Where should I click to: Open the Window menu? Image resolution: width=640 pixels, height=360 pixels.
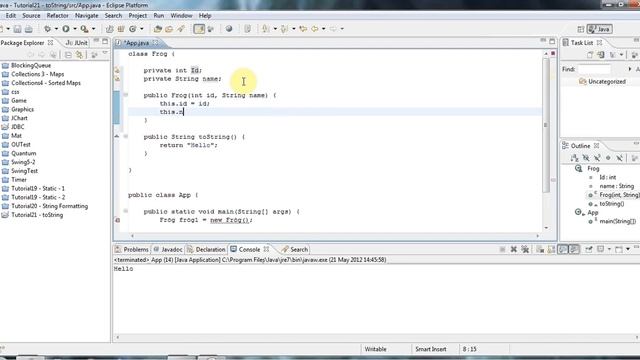[181, 16]
